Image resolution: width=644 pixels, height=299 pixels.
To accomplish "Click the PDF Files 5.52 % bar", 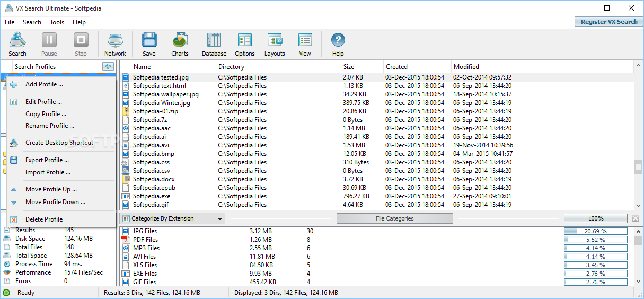I will click(596, 240).
